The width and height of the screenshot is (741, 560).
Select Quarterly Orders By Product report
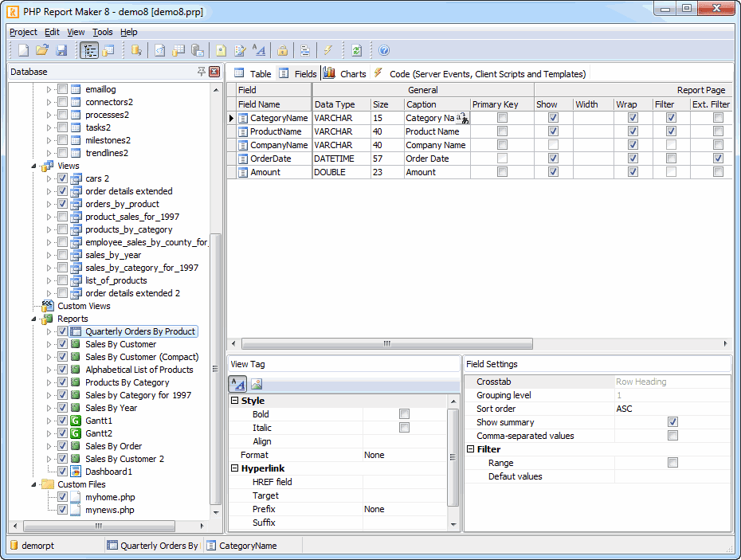click(139, 331)
